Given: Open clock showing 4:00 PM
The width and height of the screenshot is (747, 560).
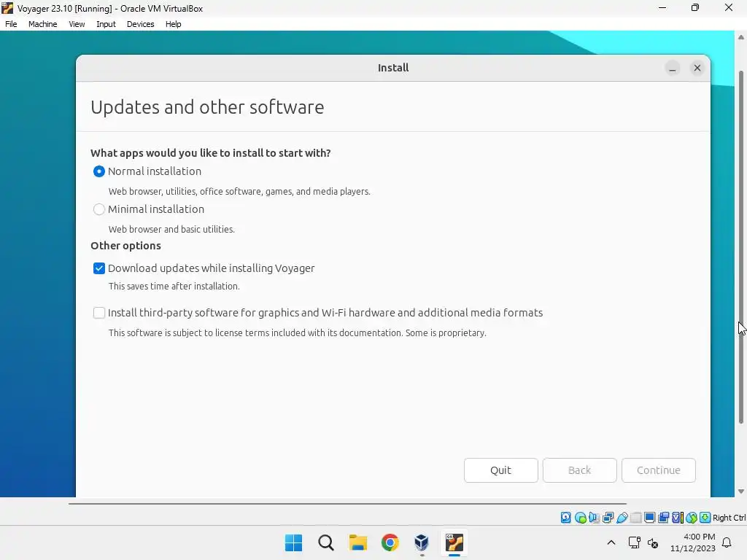Looking at the screenshot, I should tap(693, 542).
